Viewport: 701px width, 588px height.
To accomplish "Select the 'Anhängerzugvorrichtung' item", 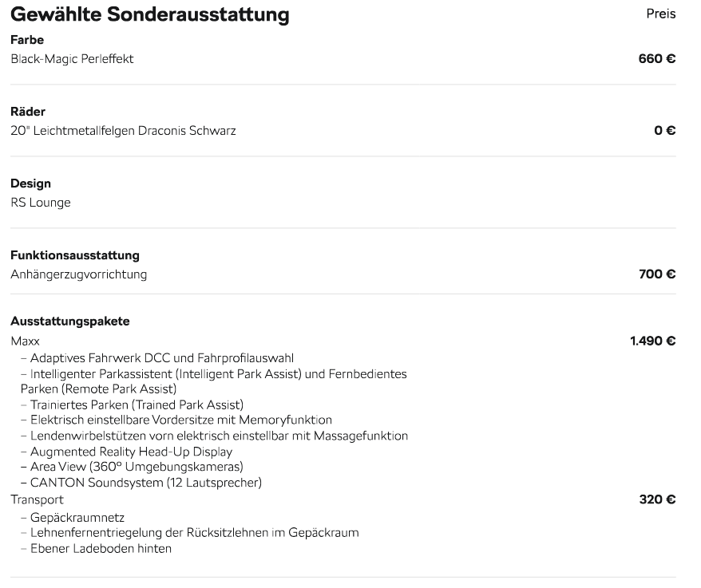I will [79, 274].
